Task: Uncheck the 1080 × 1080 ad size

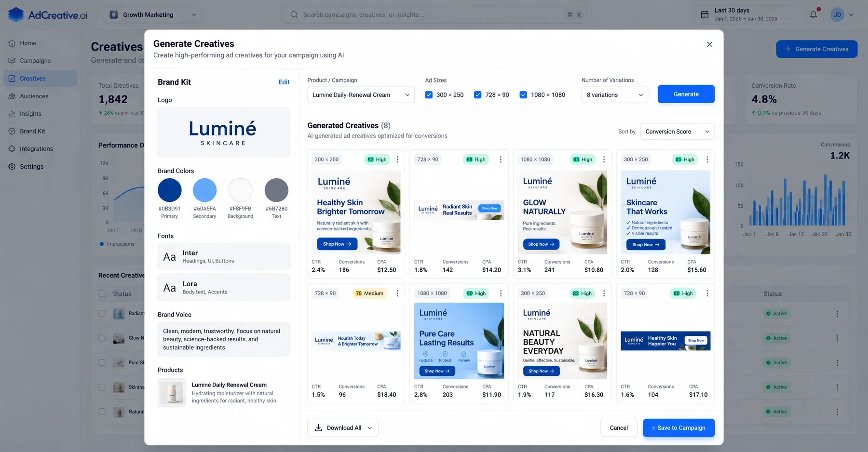Action: pyautogui.click(x=523, y=95)
